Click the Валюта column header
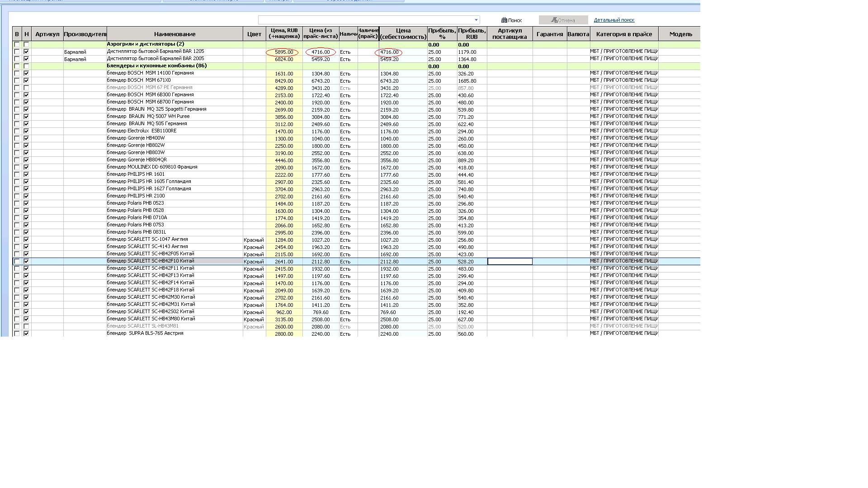 [578, 34]
